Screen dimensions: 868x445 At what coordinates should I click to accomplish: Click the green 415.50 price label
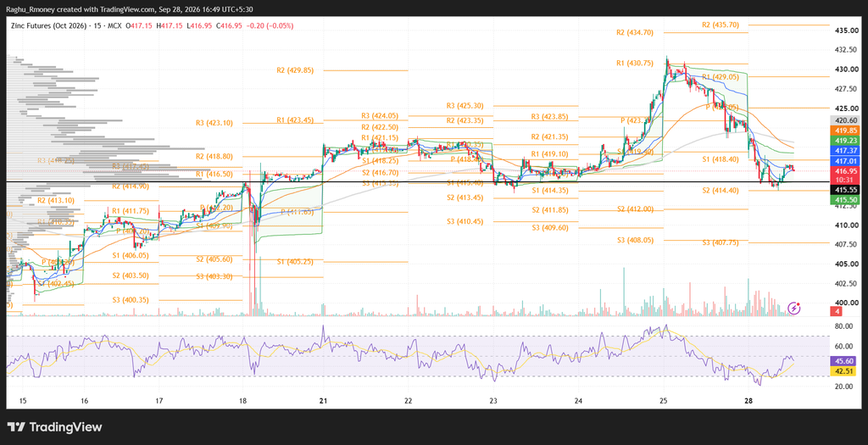pyautogui.click(x=847, y=199)
